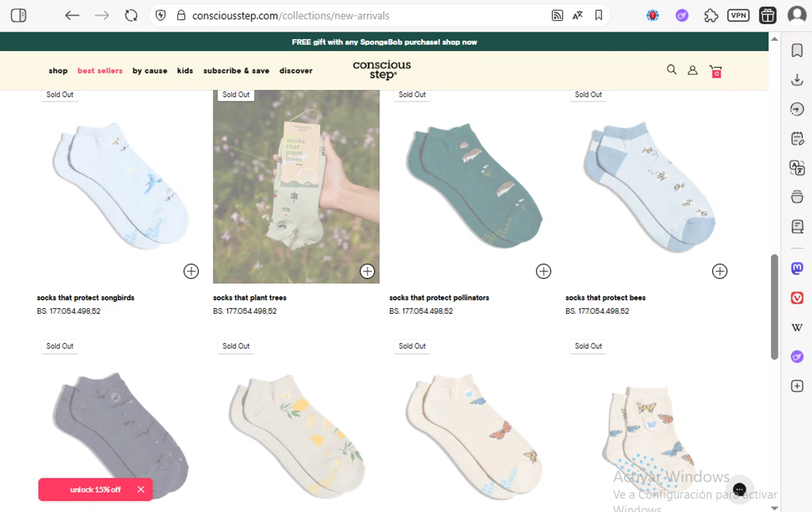The height and width of the screenshot is (512, 812).
Task: Open subscribe & save menu item
Action: coord(236,70)
